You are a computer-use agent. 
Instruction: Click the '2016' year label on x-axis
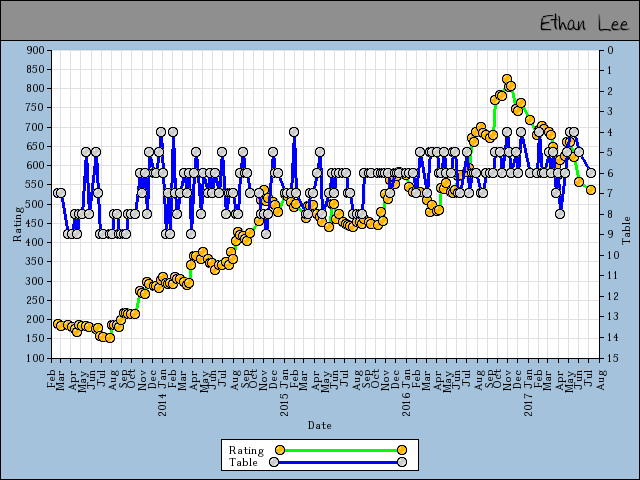[x=406, y=404]
